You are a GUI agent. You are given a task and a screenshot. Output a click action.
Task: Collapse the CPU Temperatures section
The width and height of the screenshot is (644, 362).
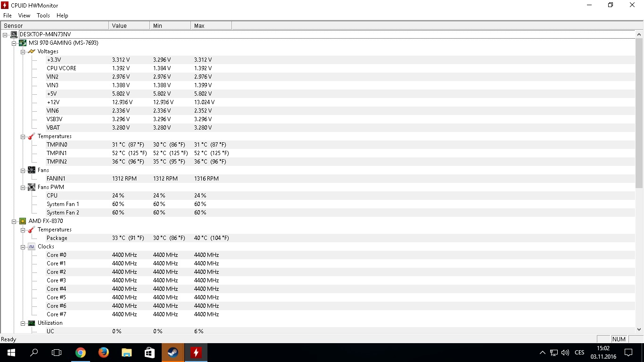click(23, 230)
